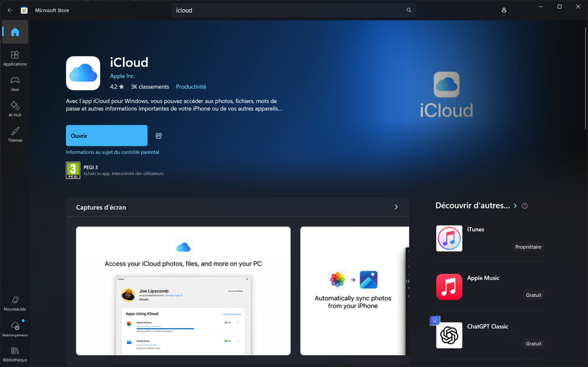Open the Apple Inc. publisher link
Viewport: 588px width, 367px height.
(x=122, y=76)
